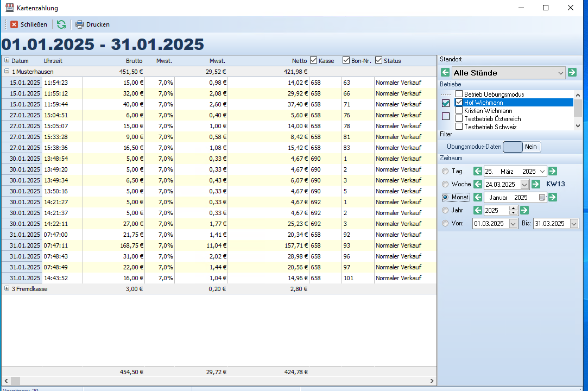Image resolution: width=588 pixels, height=391 pixels.
Task: Collapse the 1 Musterhausen group
Action: (x=7, y=71)
